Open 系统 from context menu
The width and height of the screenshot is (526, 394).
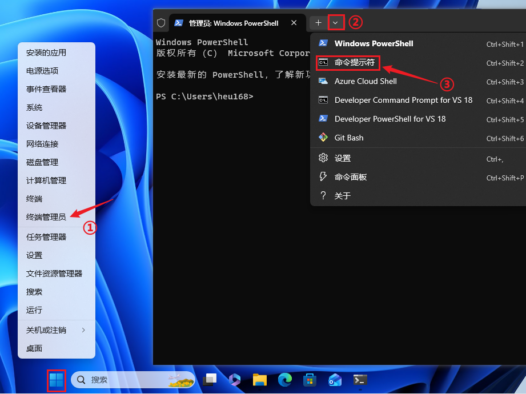56,108
